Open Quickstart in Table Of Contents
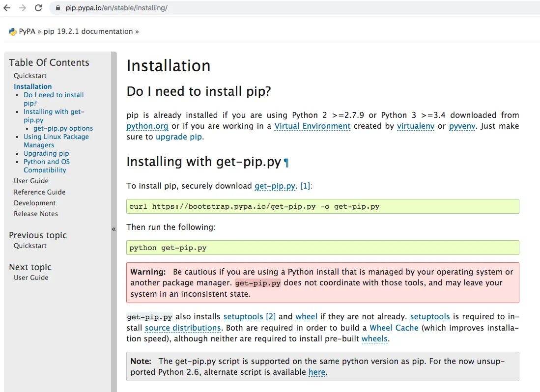This screenshot has width=540, height=392. 30,76
